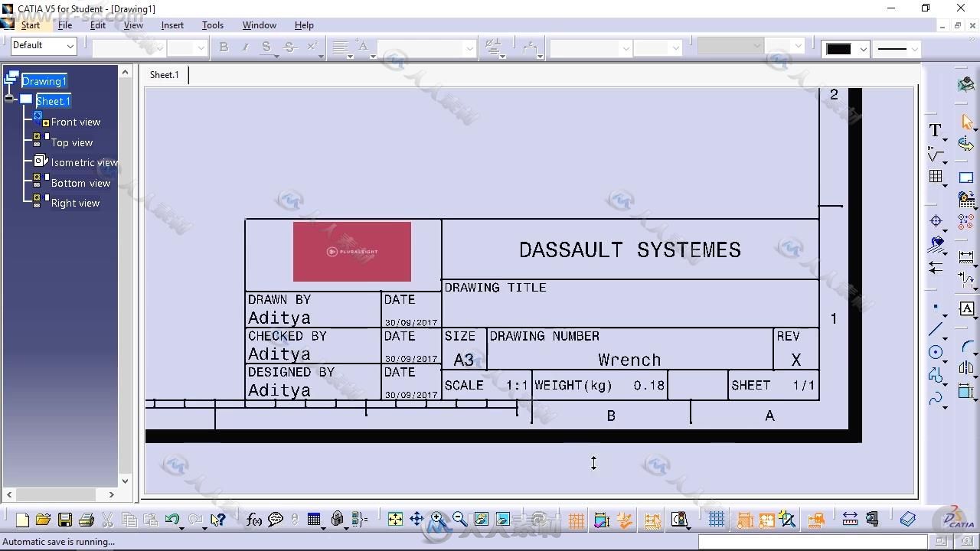The height and width of the screenshot is (551, 980).
Task: Click the tree panel scroll down arrow
Action: coord(126,481)
